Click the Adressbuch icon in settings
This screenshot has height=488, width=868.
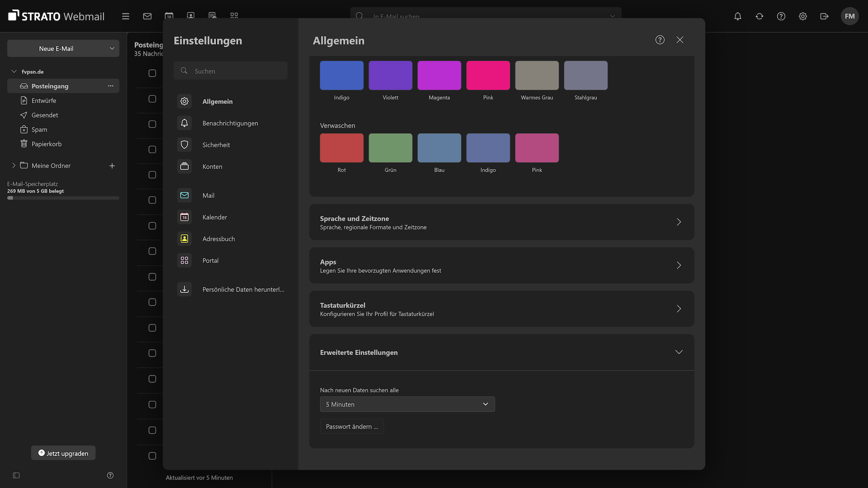point(184,239)
